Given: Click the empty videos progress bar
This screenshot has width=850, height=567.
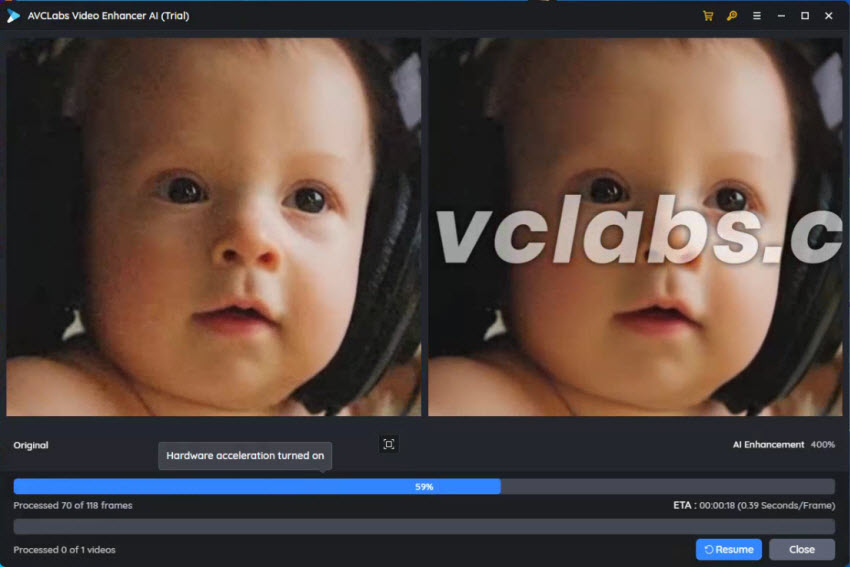Looking at the screenshot, I should [424, 526].
